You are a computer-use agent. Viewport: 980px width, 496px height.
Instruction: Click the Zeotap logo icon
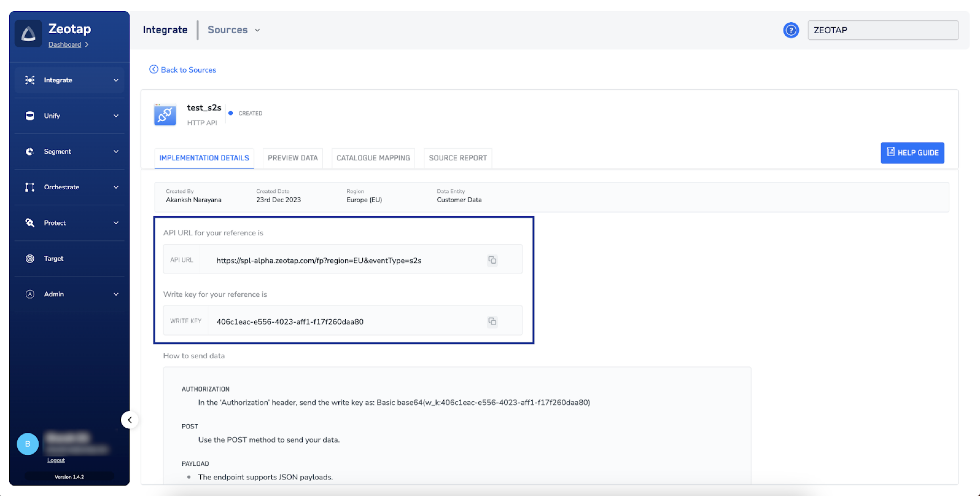tap(28, 33)
